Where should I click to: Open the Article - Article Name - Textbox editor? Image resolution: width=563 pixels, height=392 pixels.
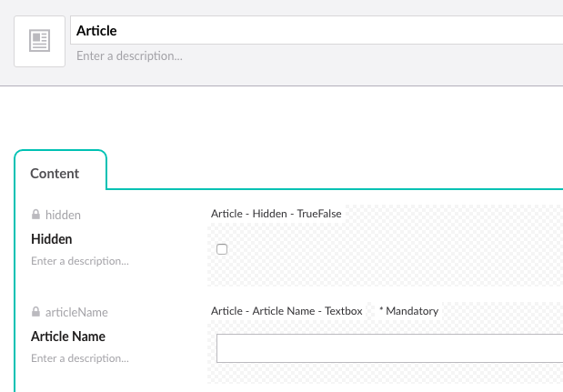click(x=287, y=311)
